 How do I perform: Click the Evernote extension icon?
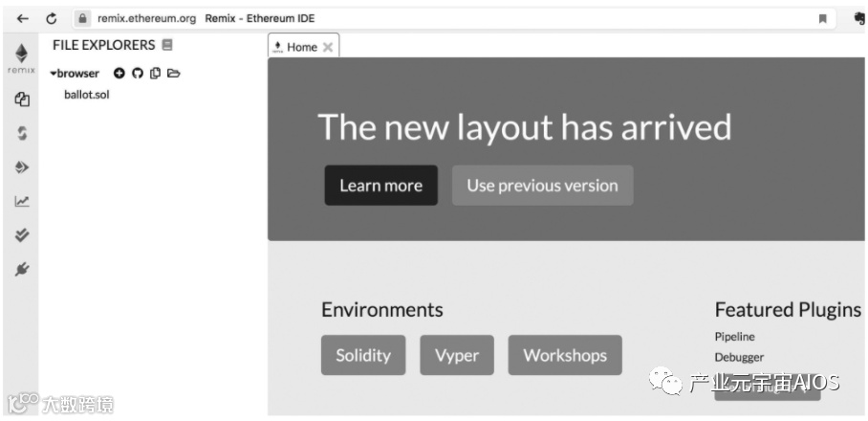point(859,19)
